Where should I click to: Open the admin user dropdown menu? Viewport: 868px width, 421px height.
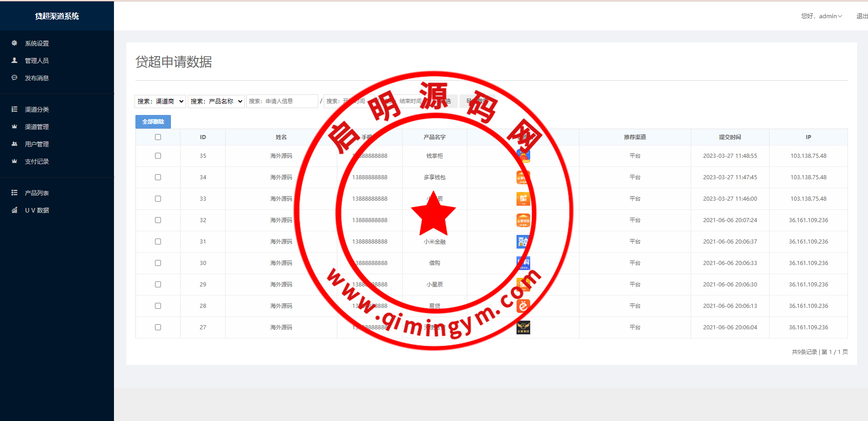[x=822, y=16]
